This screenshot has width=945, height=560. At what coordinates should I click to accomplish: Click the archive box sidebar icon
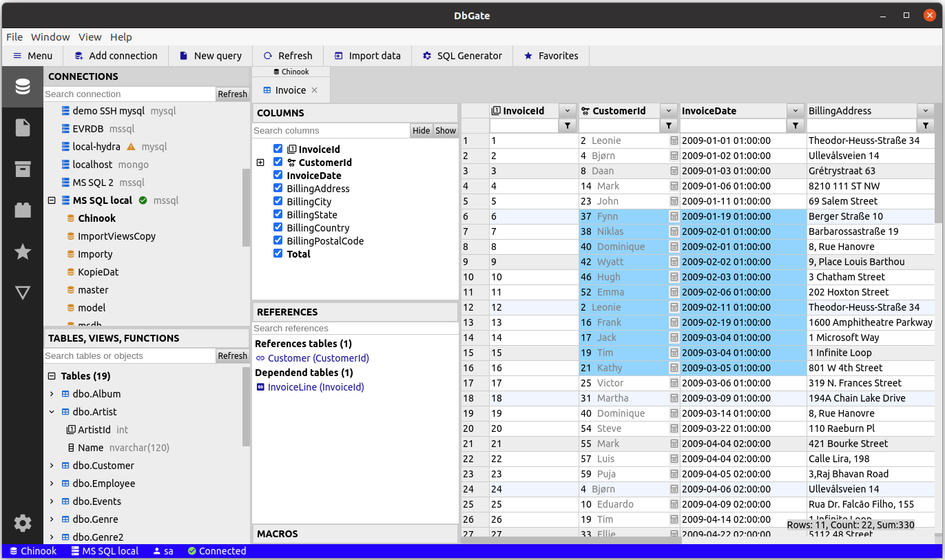coord(23,169)
